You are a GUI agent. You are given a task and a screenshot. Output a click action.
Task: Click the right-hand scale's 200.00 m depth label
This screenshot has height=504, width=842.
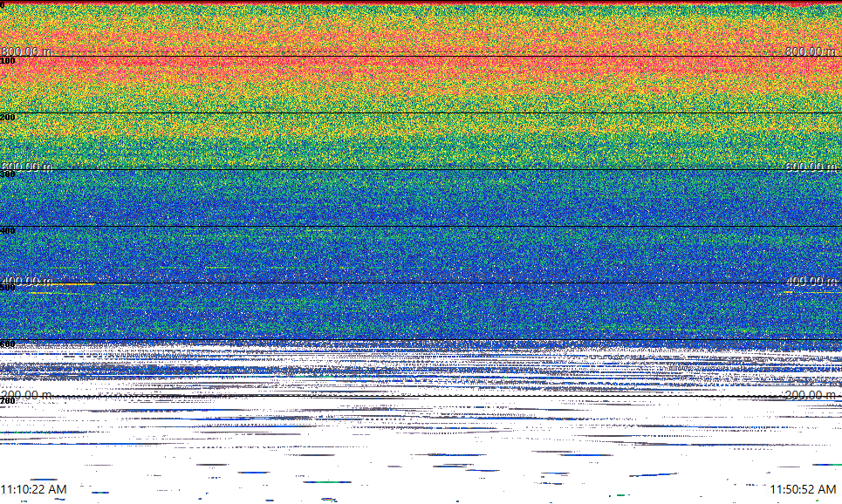coord(811,395)
